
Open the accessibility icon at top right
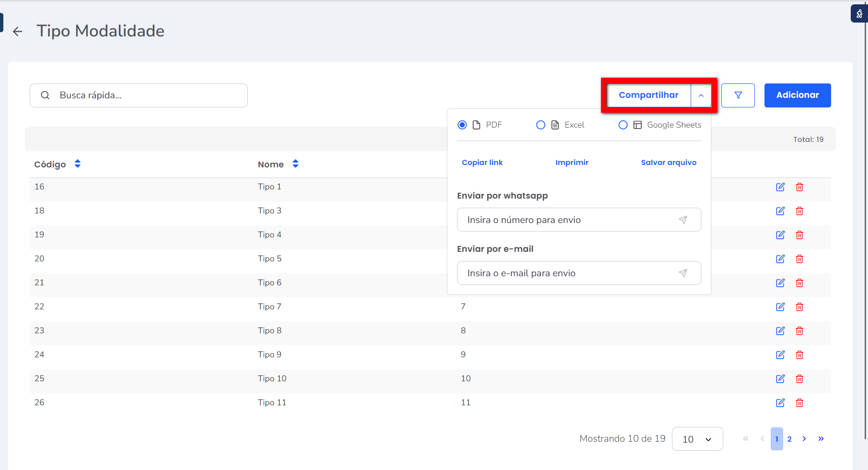[859, 14]
